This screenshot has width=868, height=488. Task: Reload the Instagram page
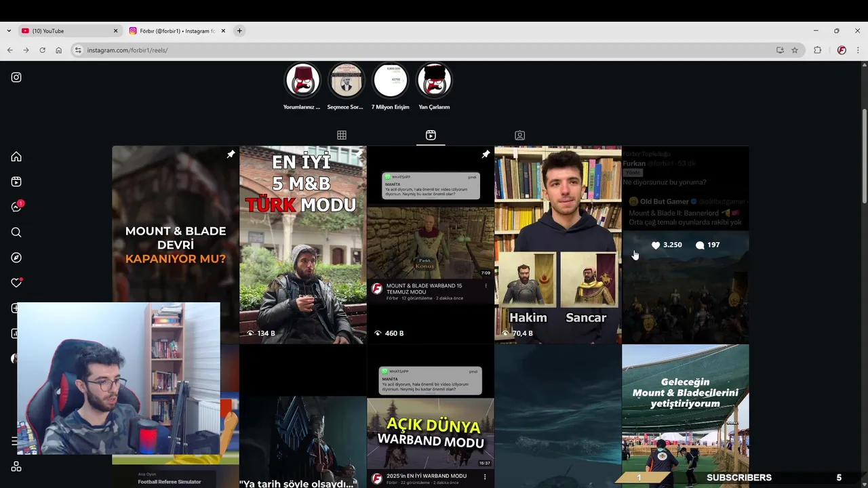coord(42,50)
